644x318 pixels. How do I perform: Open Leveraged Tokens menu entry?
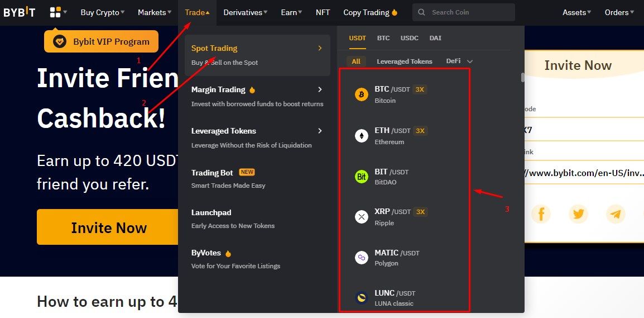[x=257, y=137]
